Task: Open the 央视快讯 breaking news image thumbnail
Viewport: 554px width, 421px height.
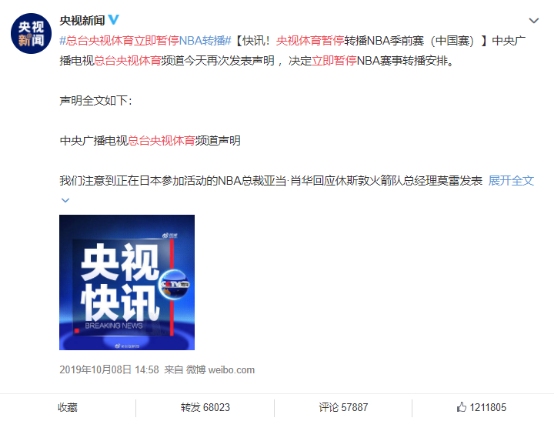Action: pos(127,282)
